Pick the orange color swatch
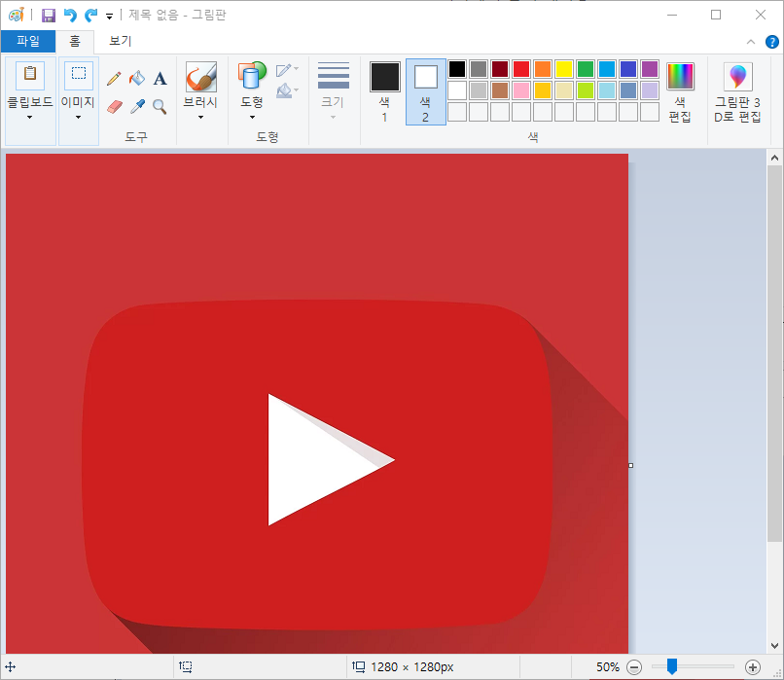This screenshot has width=784, height=680. click(543, 69)
